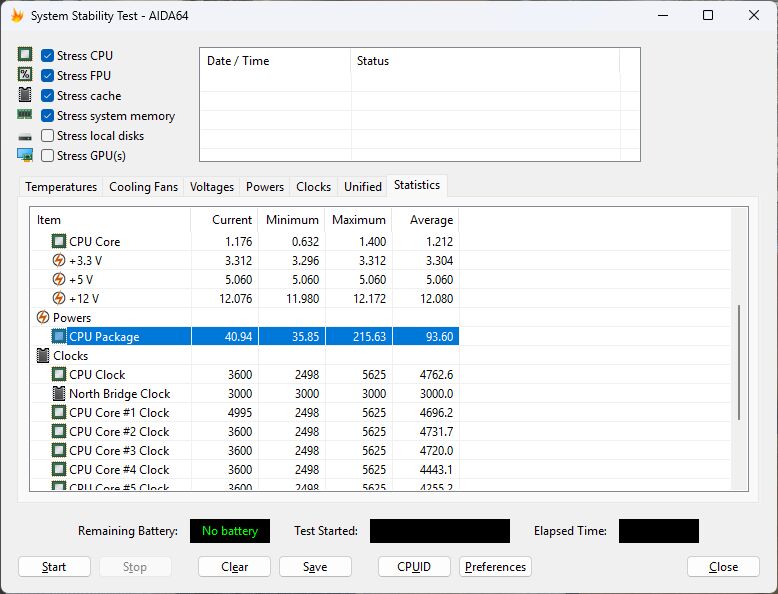
Task: Click the Clocks group chip icon
Action: pyautogui.click(x=43, y=355)
